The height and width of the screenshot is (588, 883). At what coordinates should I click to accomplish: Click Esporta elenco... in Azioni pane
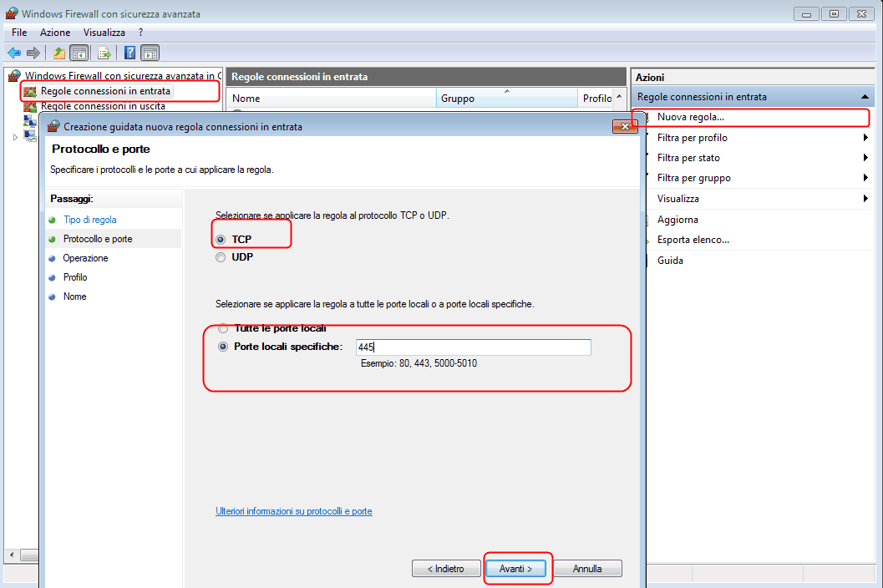click(693, 240)
